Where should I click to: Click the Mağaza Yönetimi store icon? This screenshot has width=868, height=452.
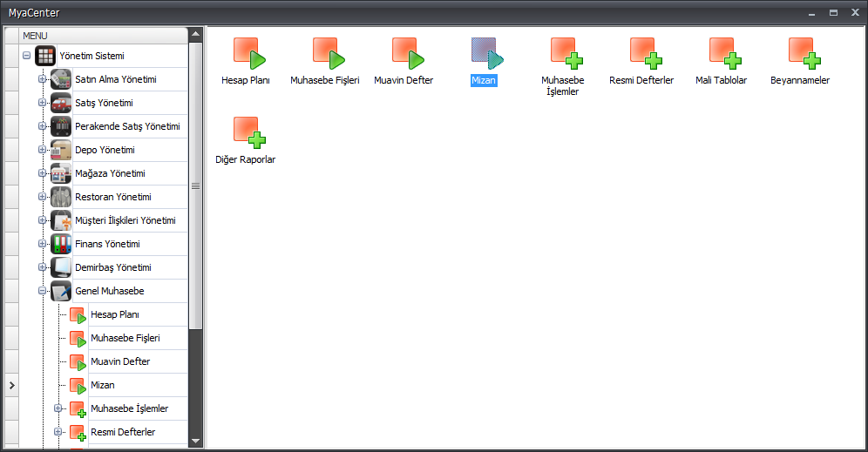61,173
